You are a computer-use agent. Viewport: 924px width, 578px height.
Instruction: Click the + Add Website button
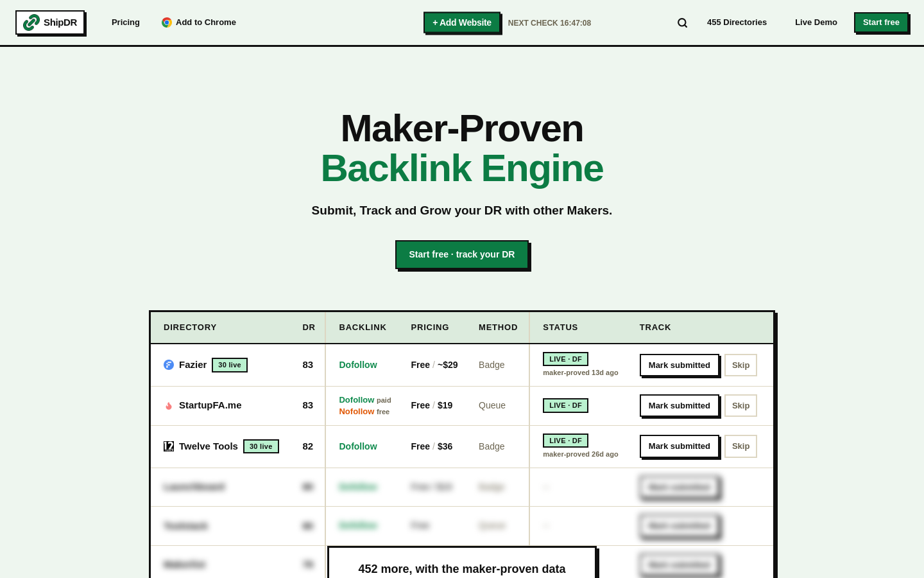(462, 22)
